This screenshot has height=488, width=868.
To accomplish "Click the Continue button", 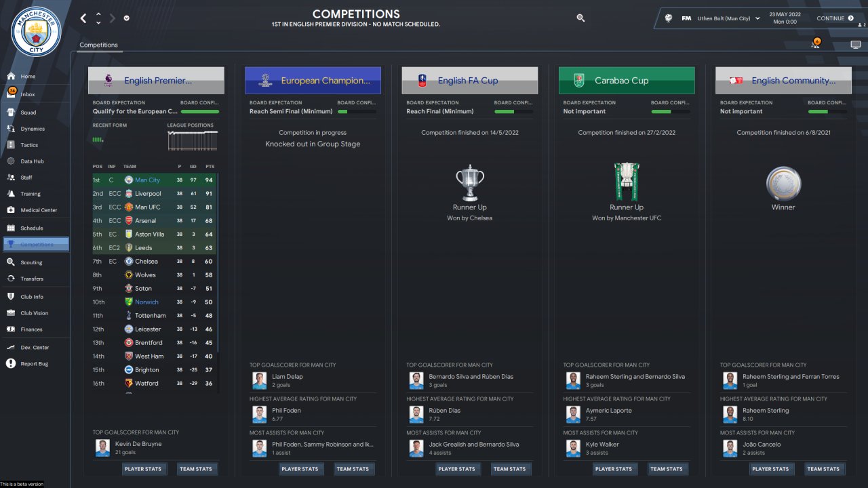I will tap(835, 18).
